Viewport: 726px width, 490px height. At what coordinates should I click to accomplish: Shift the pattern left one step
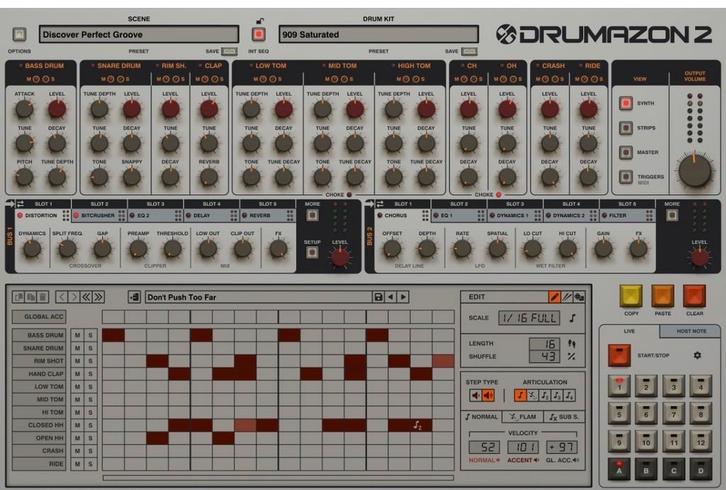pos(62,297)
